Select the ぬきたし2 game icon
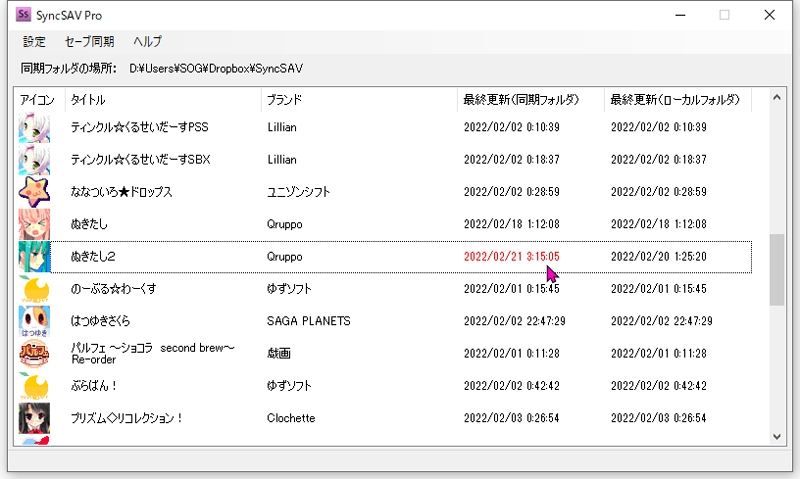This screenshot has width=800, height=479. (34, 257)
